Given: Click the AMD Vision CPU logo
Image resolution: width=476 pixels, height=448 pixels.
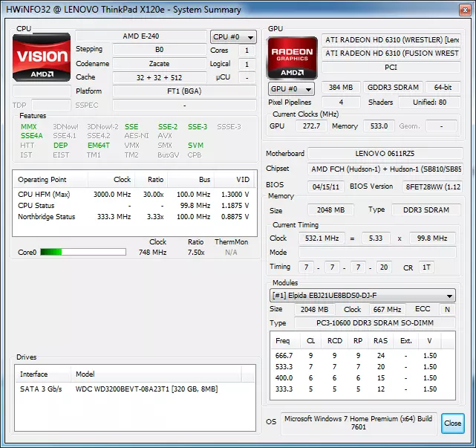Looking at the screenshot, I should click(x=42, y=57).
